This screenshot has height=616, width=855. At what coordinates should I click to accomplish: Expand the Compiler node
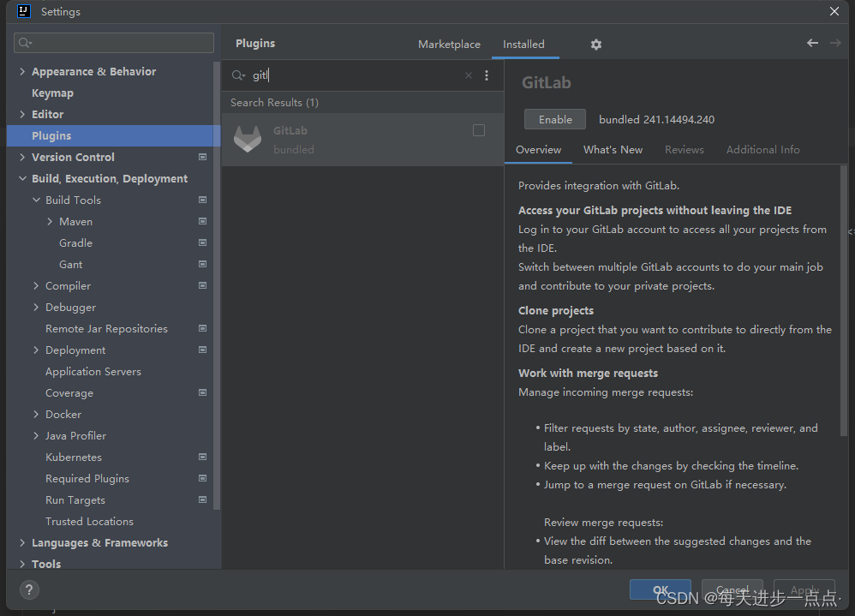tap(36, 285)
